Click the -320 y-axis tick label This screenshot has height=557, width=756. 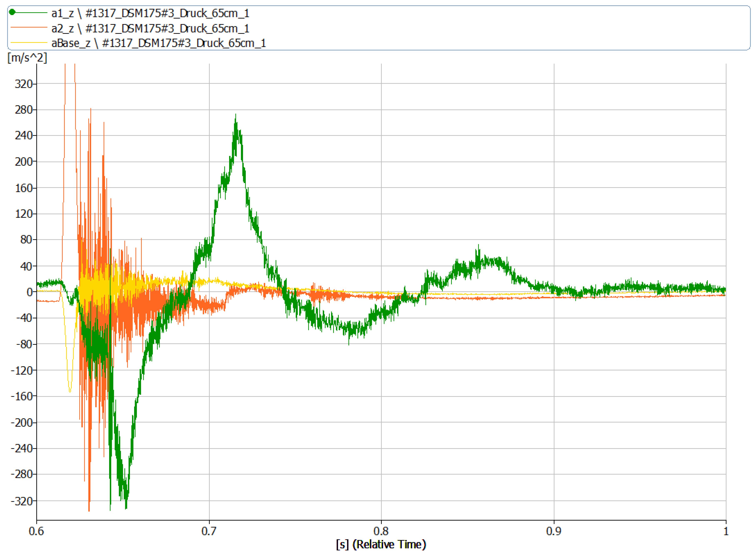tap(22, 501)
